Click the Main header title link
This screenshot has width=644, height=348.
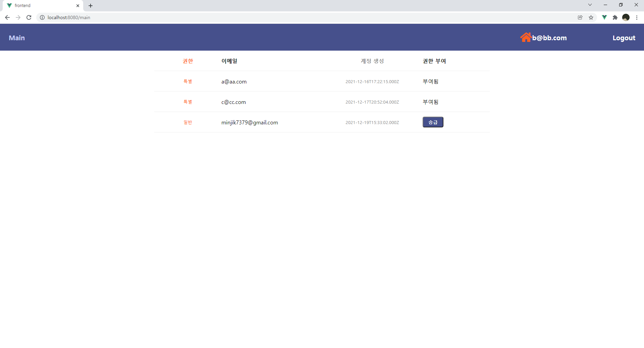click(x=16, y=38)
